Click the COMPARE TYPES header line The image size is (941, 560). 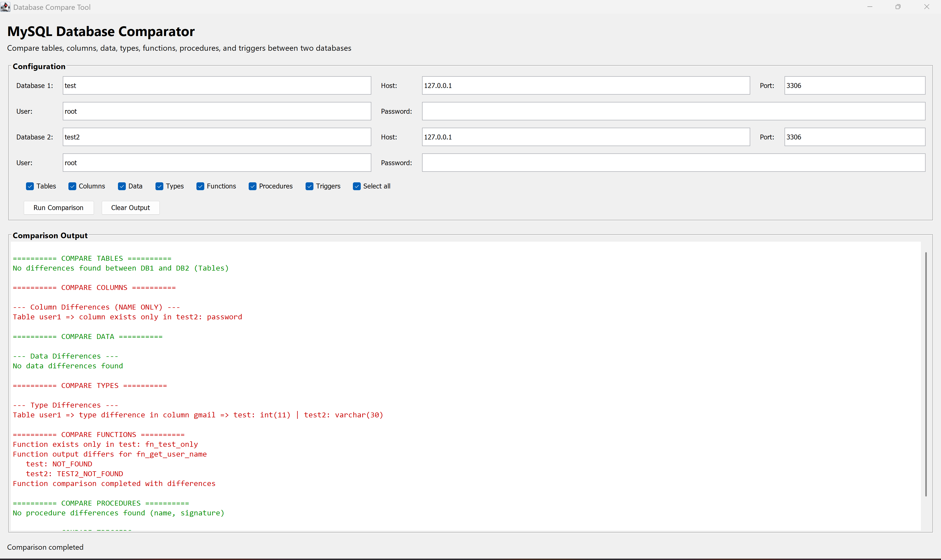(x=90, y=386)
